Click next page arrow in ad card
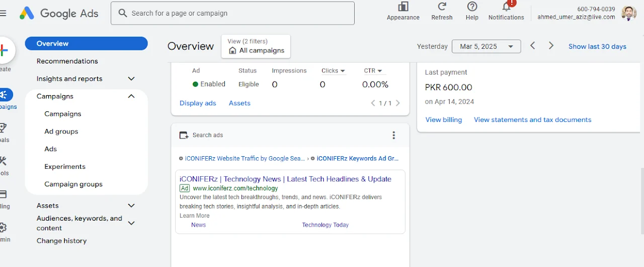 [398, 103]
